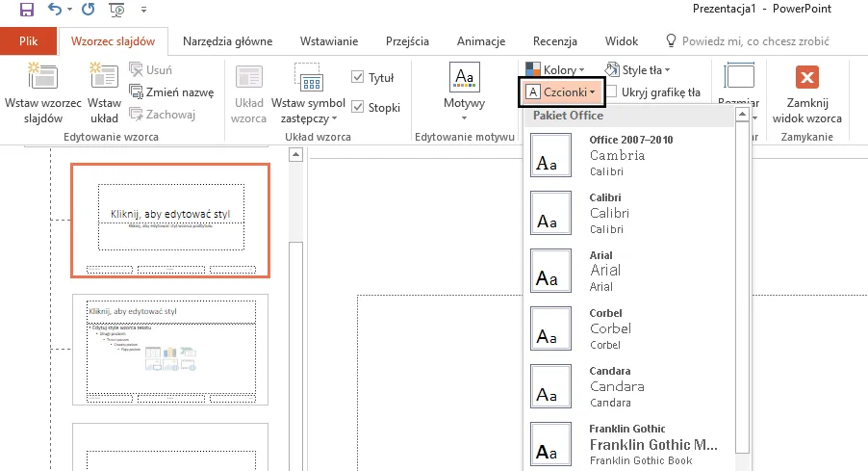Click Zamknij widok wzorca red icon
Viewport: 868px width, 471px height.
(x=807, y=79)
